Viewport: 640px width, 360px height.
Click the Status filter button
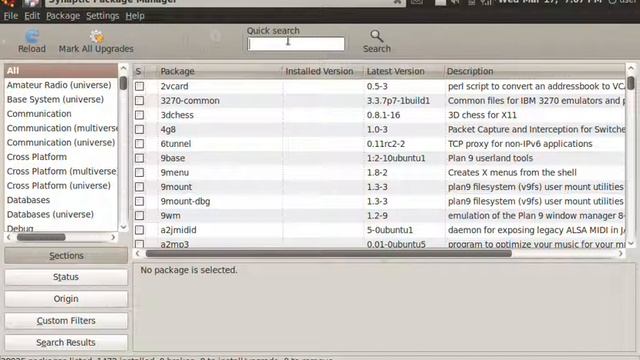point(66,277)
